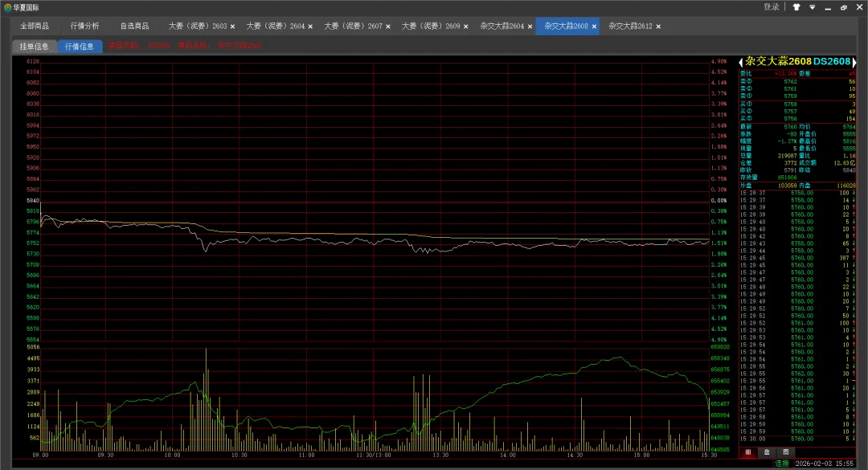Click the 外盘 value 103059

[787, 186]
